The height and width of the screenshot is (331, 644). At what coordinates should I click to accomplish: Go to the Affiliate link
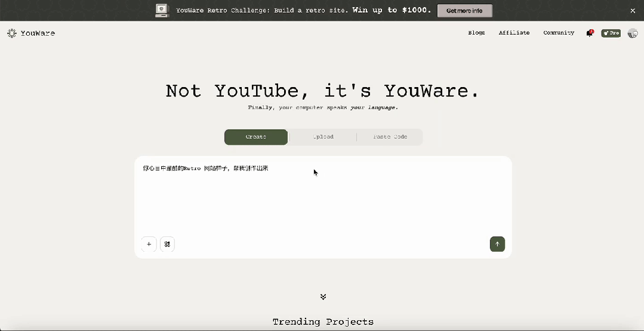pos(514,33)
